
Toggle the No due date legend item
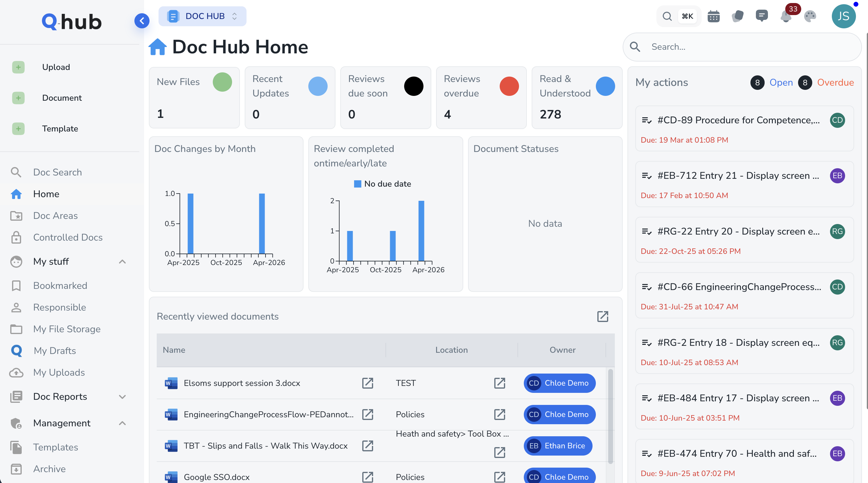pyautogui.click(x=382, y=184)
